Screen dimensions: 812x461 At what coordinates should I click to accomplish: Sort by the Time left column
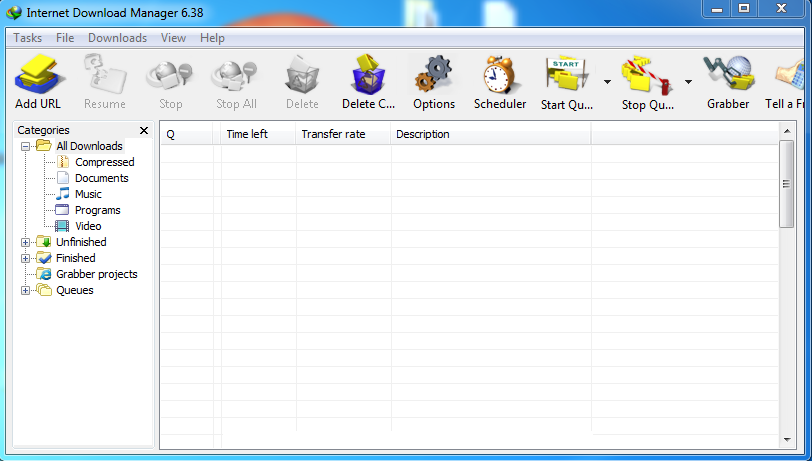point(258,134)
